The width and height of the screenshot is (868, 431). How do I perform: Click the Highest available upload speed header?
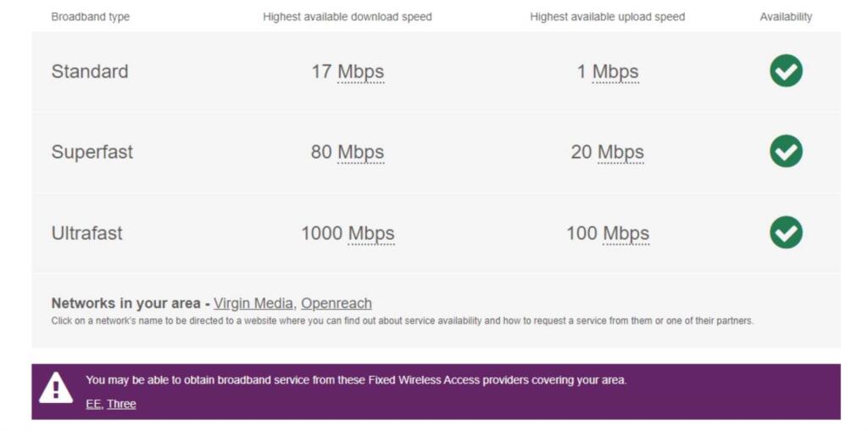pyautogui.click(x=607, y=16)
